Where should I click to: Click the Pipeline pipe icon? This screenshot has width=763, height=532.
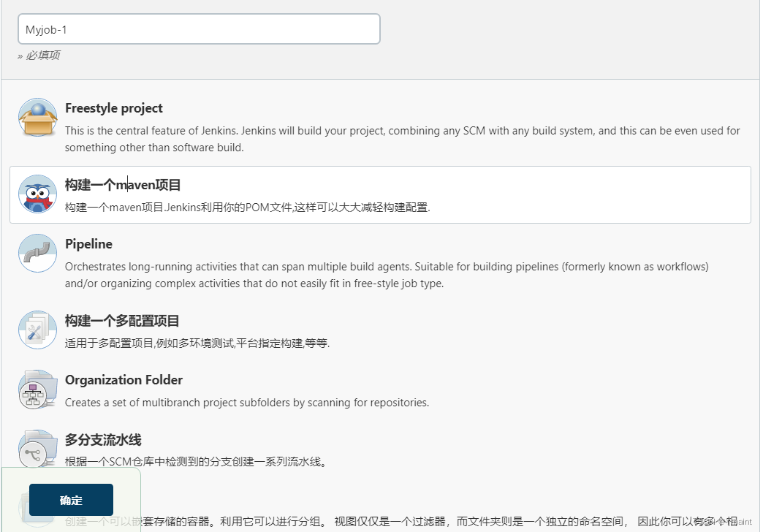pyautogui.click(x=37, y=253)
